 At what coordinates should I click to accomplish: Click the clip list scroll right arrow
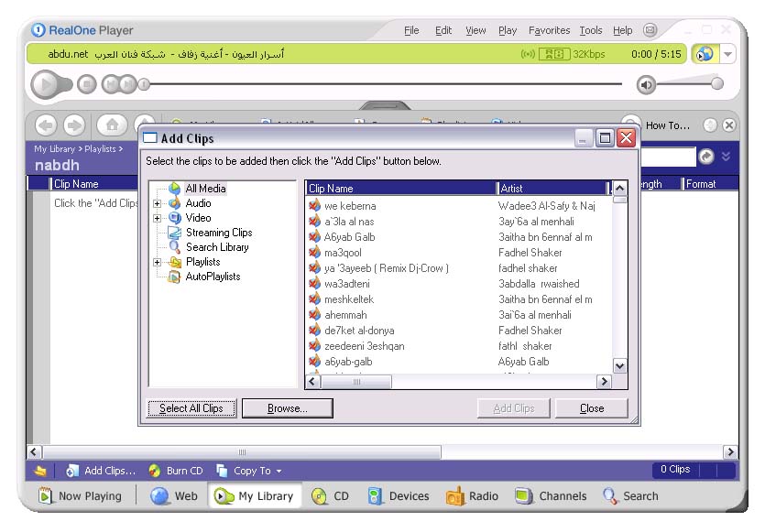point(604,382)
